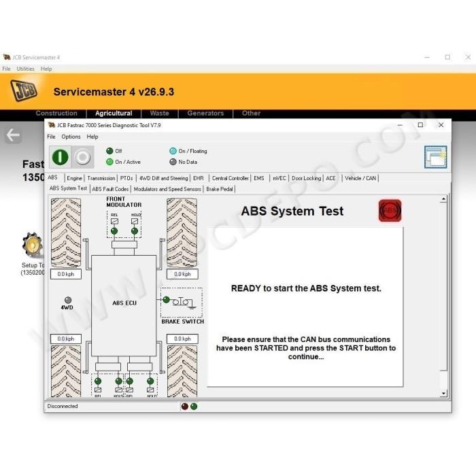Select the Generators category
The height and width of the screenshot is (476, 476).
(x=205, y=114)
